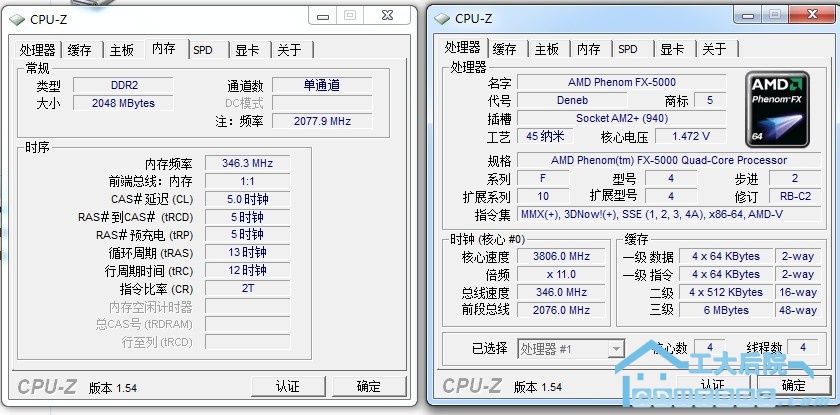840x415 pixels.
Task: Click the 1:1 FSB:DRAM ratio value
Action: point(248,181)
